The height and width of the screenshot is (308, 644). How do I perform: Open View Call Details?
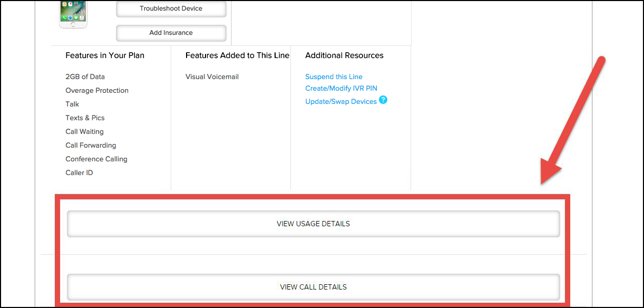pos(313,287)
